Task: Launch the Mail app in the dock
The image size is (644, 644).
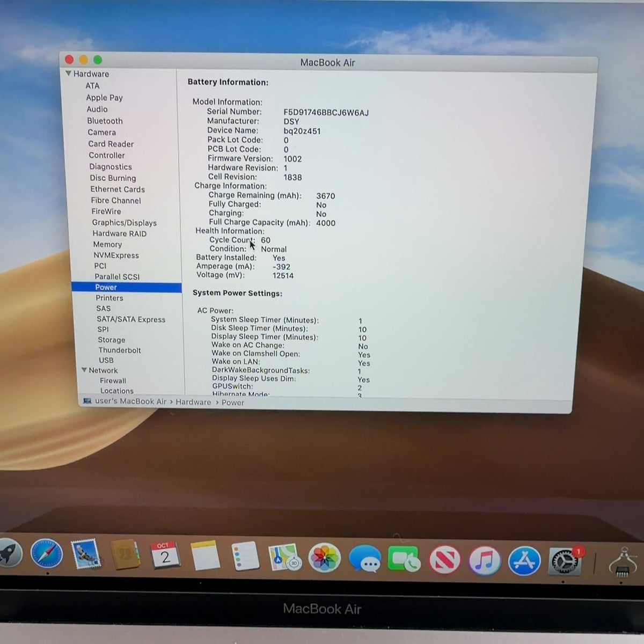Action: click(x=85, y=554)
